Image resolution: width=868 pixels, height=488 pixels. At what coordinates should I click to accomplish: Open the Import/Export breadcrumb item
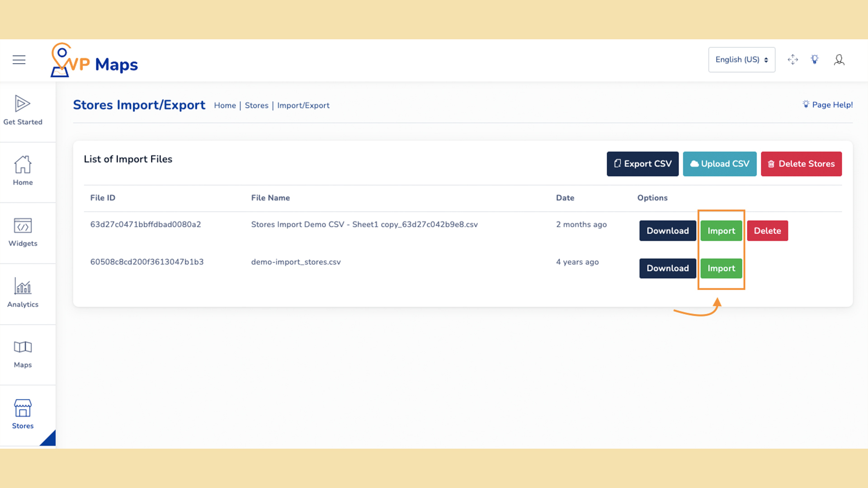303,105
